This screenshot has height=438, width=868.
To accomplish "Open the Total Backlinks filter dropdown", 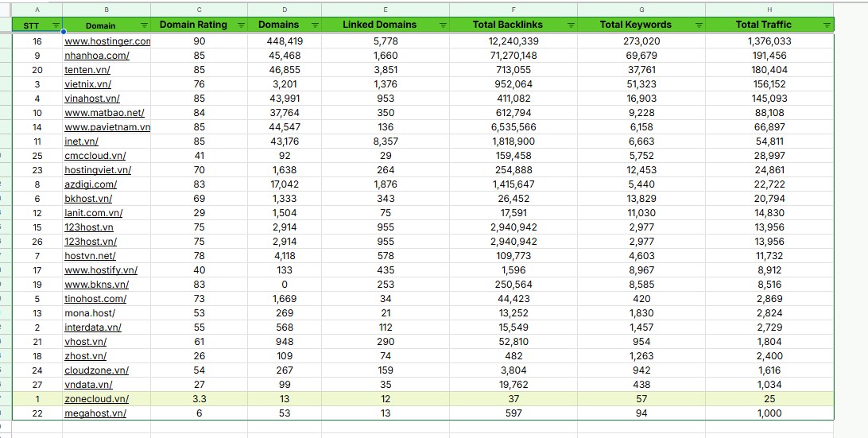I will pos(571,25).
